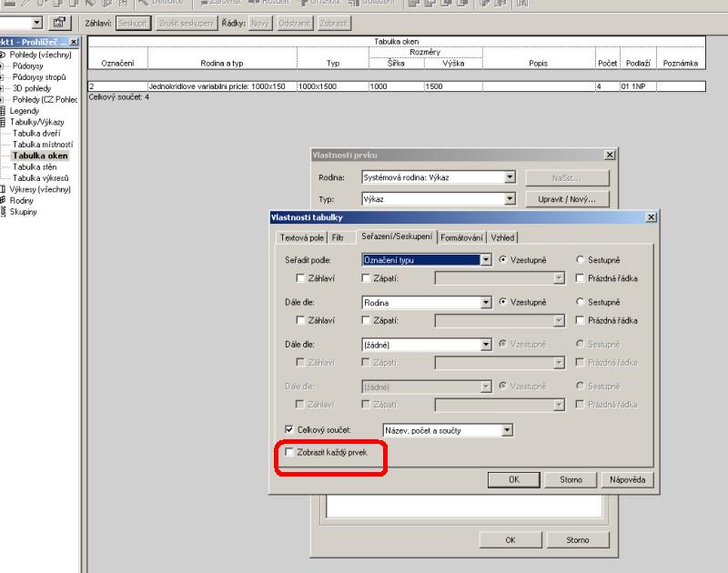Screen dimensions: 728x573
Task: Enable Záhlaví under Dále dle Rodina
Action: tap(300, 320)
